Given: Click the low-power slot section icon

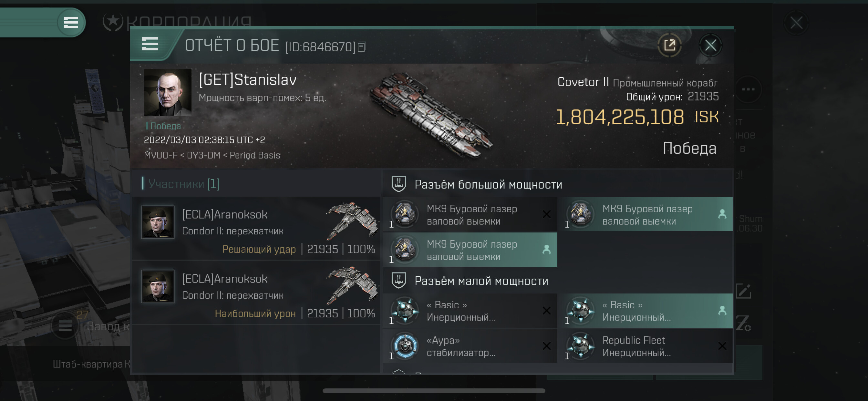Looking at the screenshot, I should (x=398, y=280).
